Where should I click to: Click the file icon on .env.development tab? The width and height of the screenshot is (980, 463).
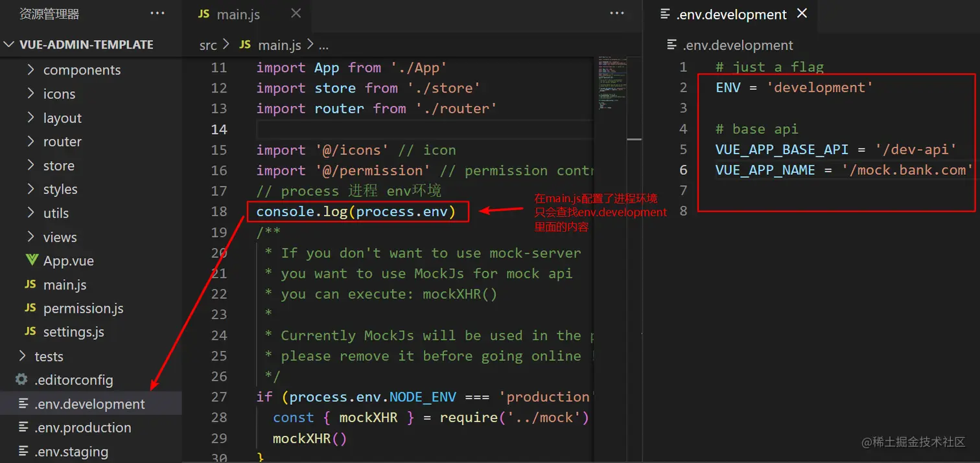click(x=665, y=14)
